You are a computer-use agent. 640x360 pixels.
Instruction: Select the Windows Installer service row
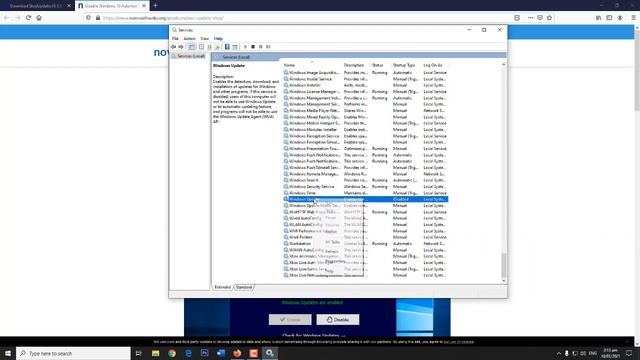click(365, 85)
